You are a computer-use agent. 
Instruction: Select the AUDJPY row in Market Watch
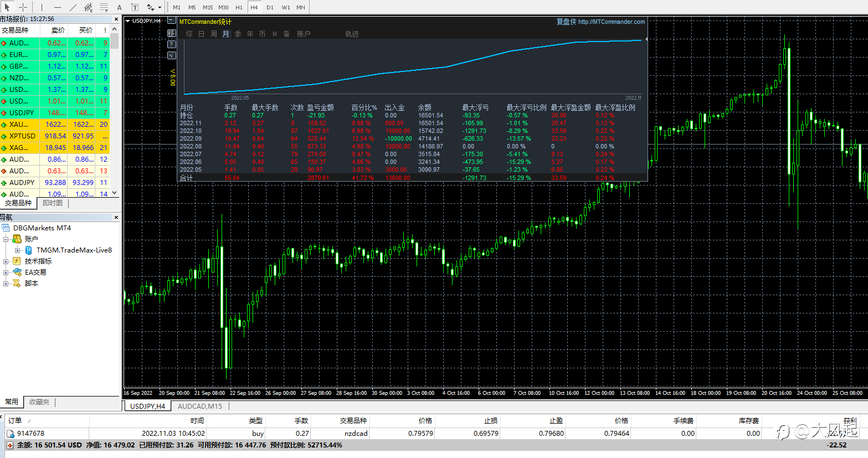click(55, 182)
